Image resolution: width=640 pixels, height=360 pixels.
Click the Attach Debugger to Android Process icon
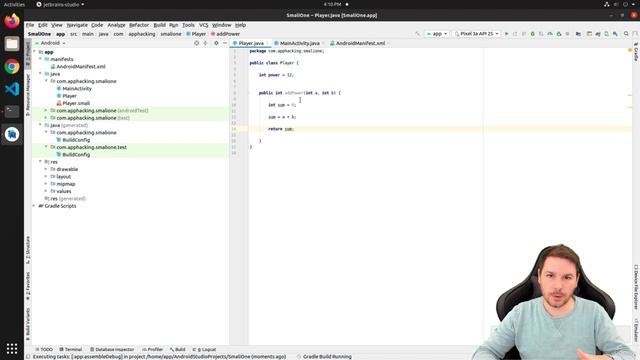559,34
